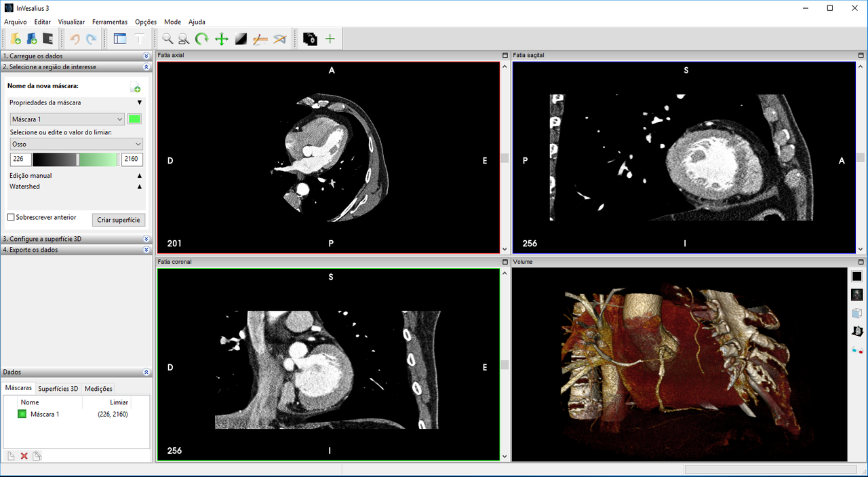Open the Ferramentas menu
The height and width of the screenshot is (477, 868).
pyautogui.click(x=110, y=22)
